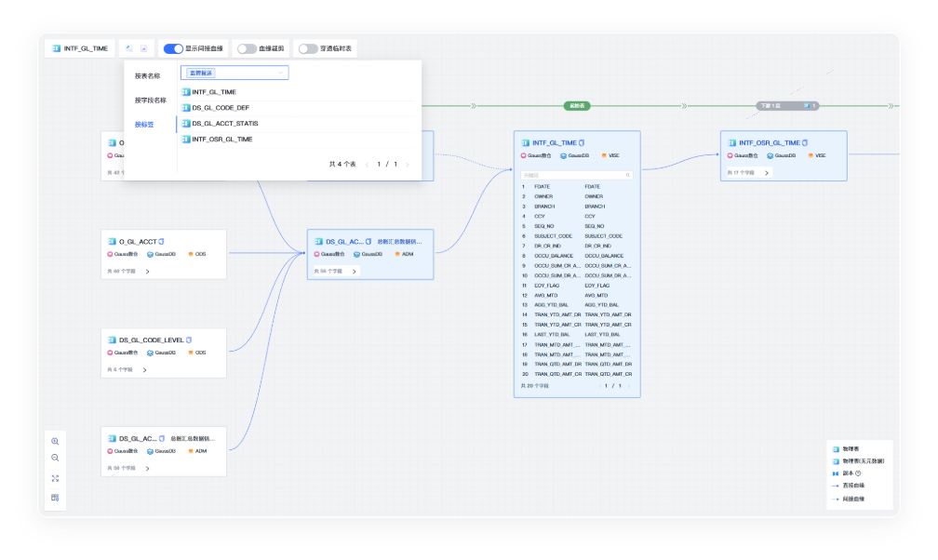Expand the field list of the O_GL_ACCT node
The height and width of the screenshot is (560, 938).
pos(148,272)
